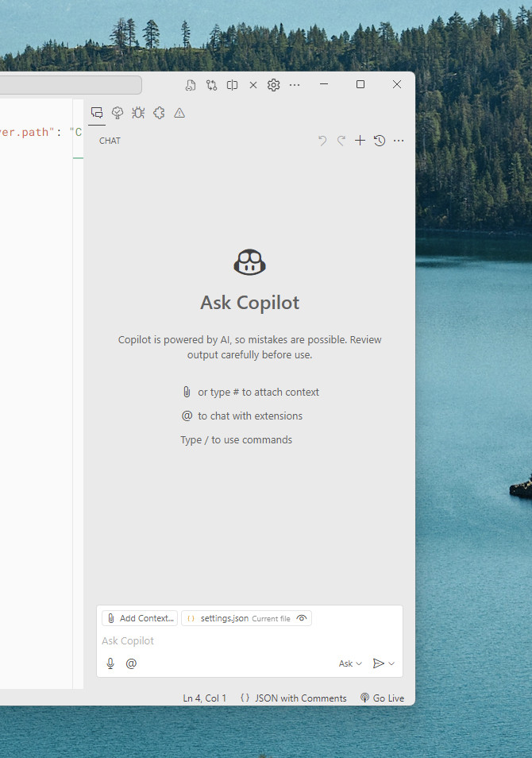Screen dimensions: 532x758
Task: Open title bar more actions ellipsis
Action: point(295,85)
